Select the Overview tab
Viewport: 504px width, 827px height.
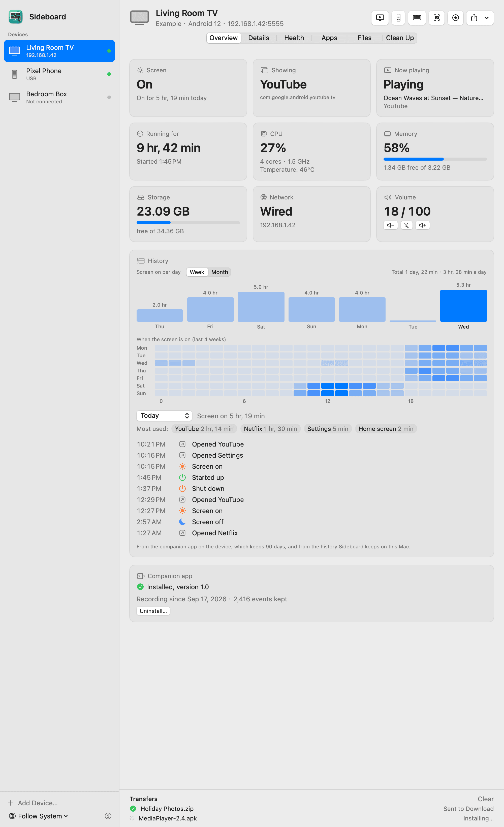point(224,38)
